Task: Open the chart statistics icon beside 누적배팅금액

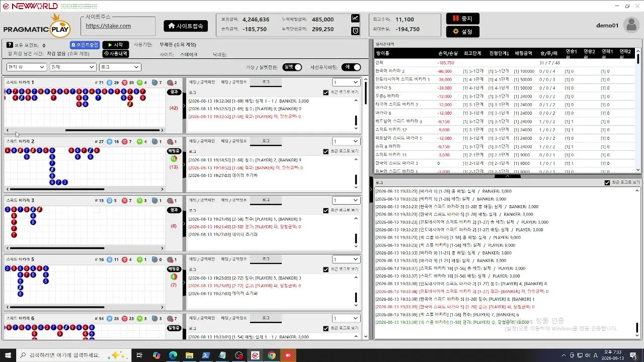Action: [355, 18]
